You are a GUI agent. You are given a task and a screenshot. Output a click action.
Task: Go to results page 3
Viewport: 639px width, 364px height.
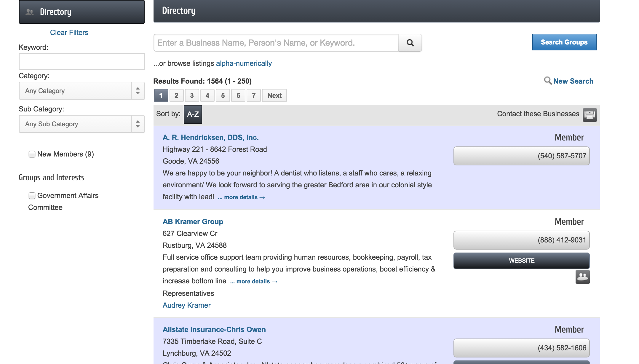(192, 95)
